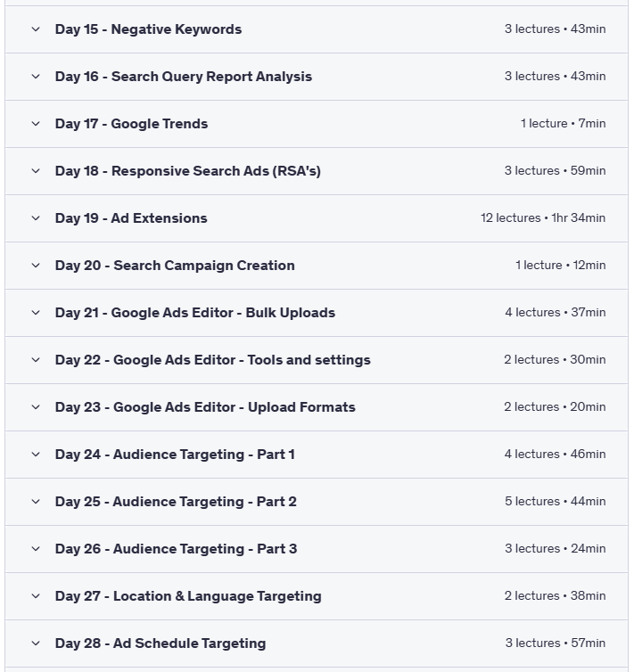The height and width of the screenshot is (672, 634).
Task: Click chevron beside Day 22 Tools and settings
Action: pyautogui.click(x=36, y=360)
